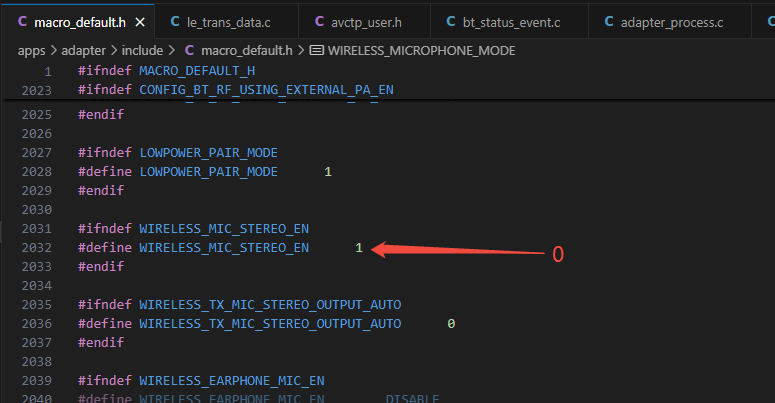Click the WIRELESS_MICROPHONE_MODE symbol icon in breadcrumb

[x=317, y=50]
